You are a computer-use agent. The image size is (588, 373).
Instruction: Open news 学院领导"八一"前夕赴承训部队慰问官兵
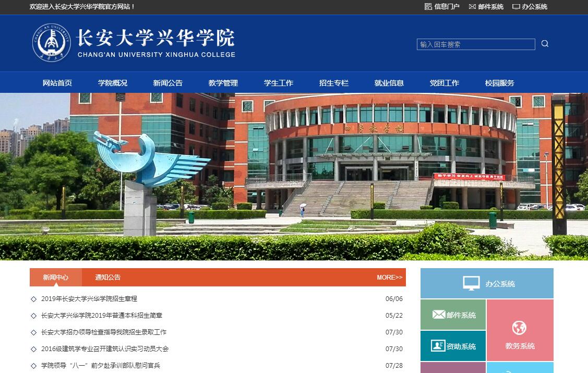point(101,366)
